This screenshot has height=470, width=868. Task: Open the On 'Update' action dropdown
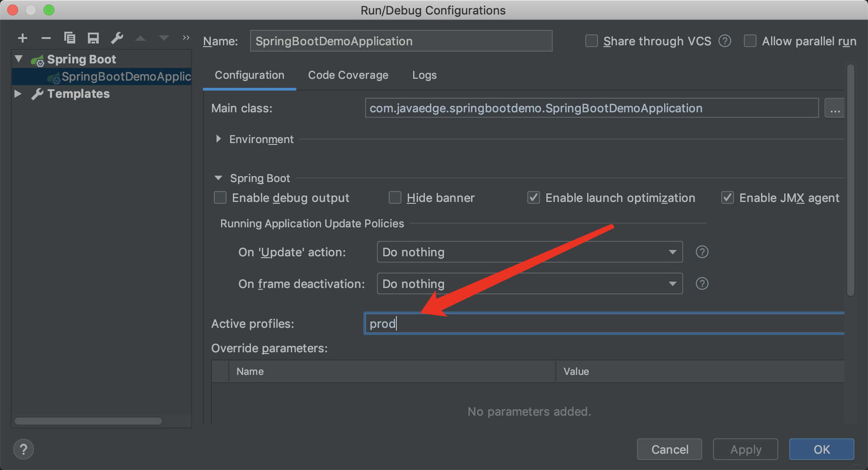click(x=530, y=252)
